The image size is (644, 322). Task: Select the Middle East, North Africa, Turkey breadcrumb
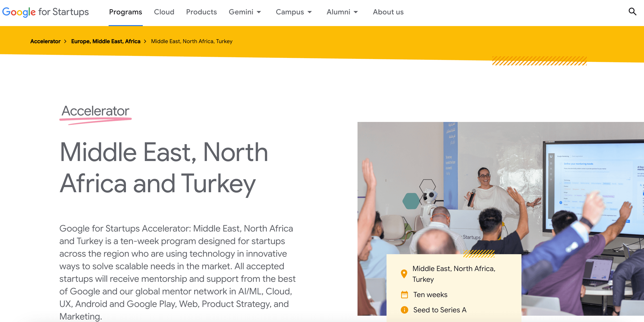(x=192, y=41)
